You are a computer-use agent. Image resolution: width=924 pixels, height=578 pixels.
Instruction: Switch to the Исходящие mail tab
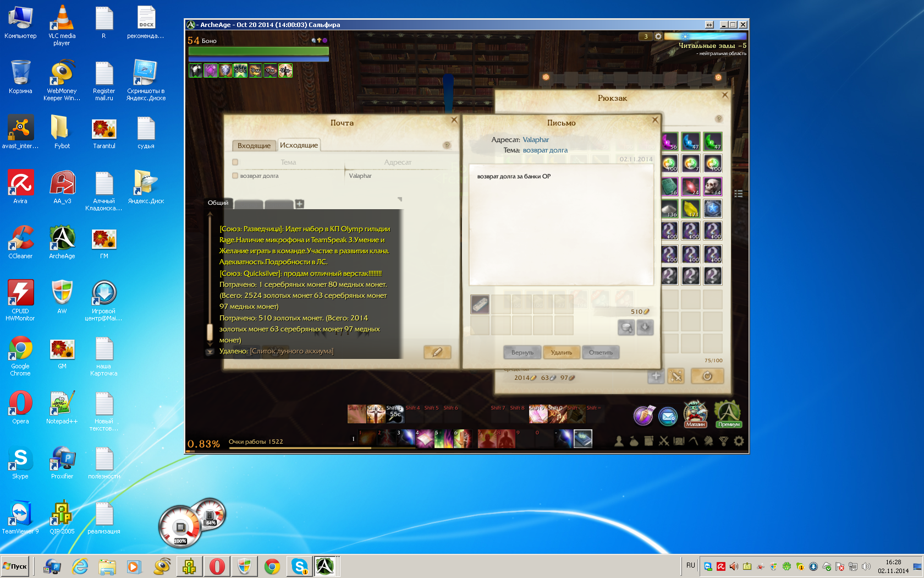(x=299, y=145)
